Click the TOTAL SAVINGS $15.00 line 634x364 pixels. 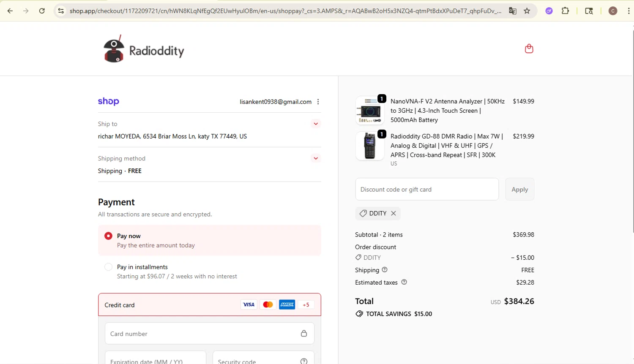[x=394, y=314]
